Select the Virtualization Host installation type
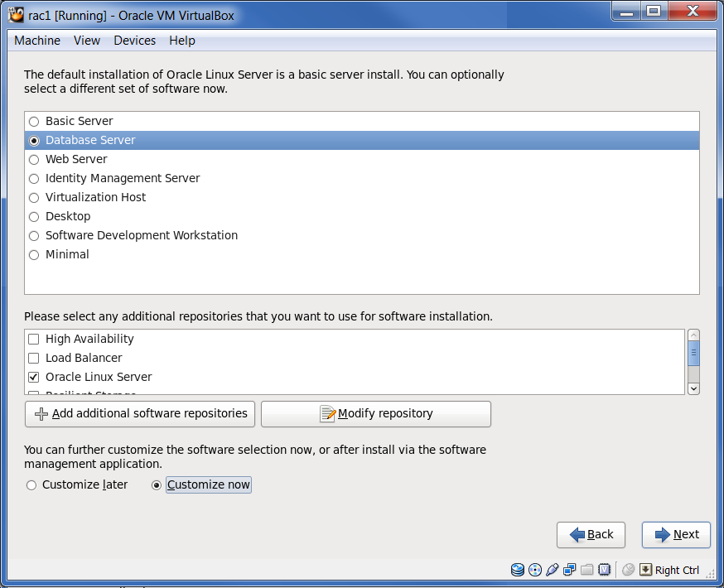 click(33, 197)
